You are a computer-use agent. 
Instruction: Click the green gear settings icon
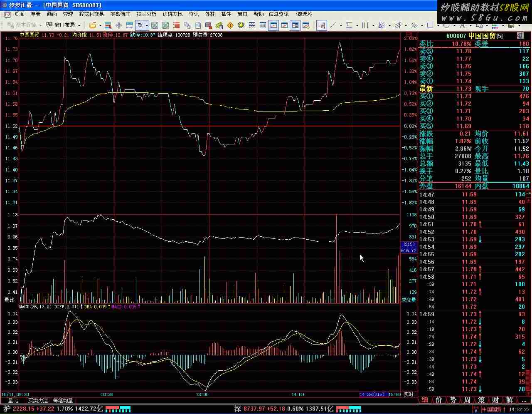click(241, 25)
